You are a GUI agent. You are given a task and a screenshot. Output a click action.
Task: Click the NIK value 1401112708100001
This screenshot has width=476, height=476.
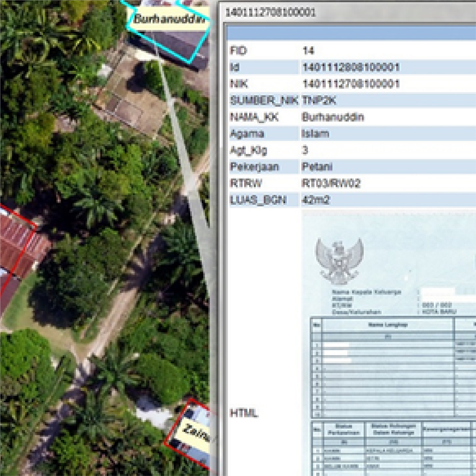click(x=351, y=84)
